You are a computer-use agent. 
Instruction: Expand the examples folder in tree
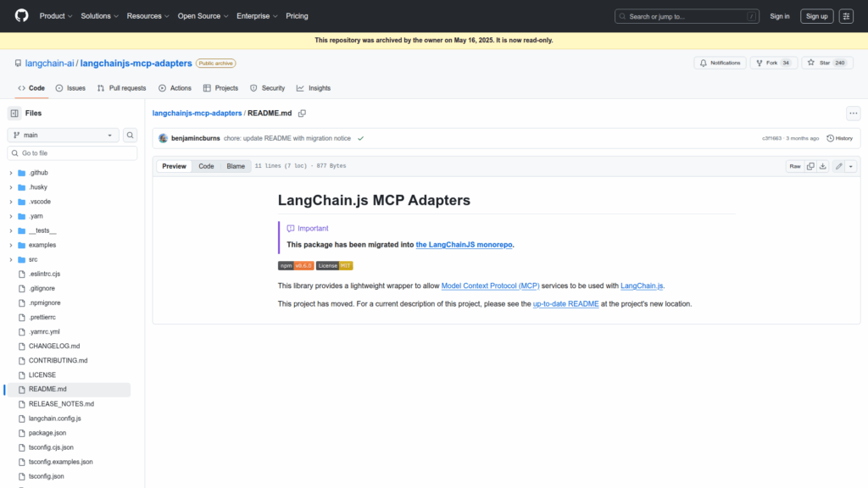[x=11, y=245]
